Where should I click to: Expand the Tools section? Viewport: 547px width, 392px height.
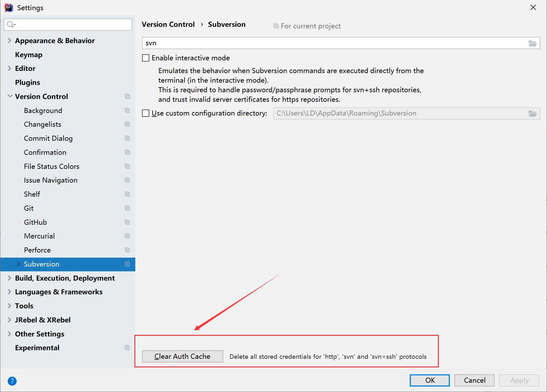[x=9, y=306]
